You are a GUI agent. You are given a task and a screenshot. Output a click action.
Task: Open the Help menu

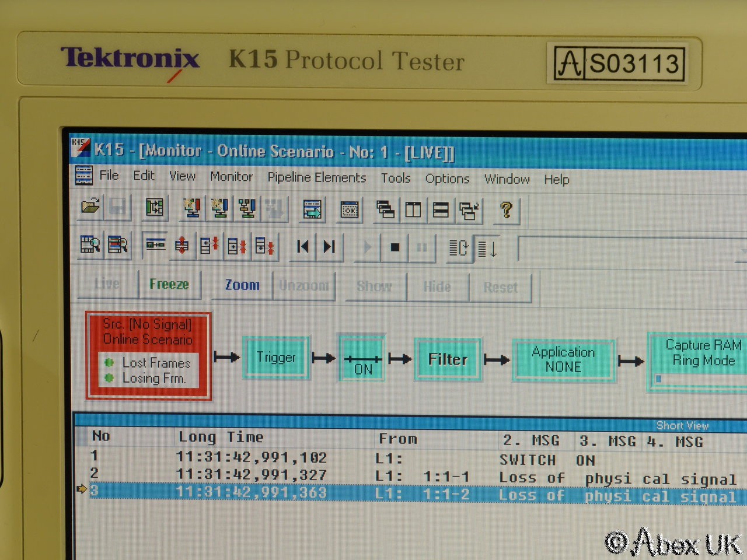click(557, 180)
